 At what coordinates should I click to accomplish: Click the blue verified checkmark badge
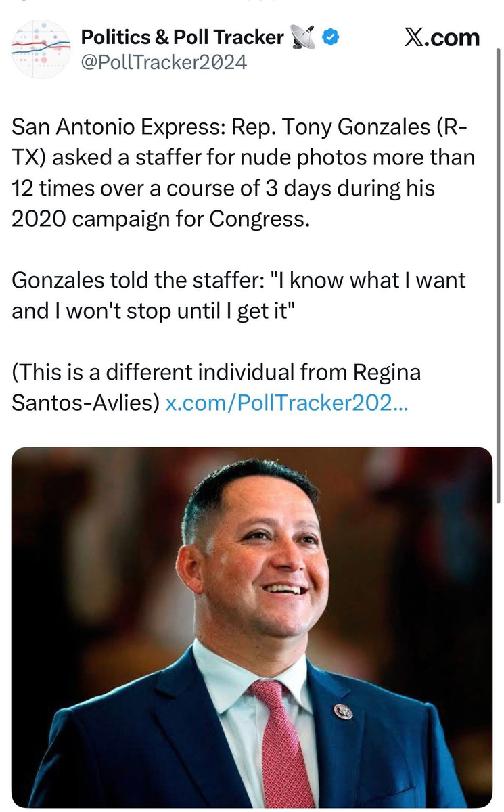pyautogui.click(x=329, y=38)
